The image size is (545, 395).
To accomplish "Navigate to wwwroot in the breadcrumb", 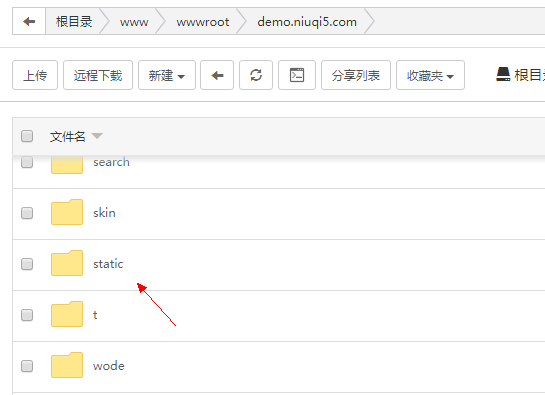I will (203, 22).
